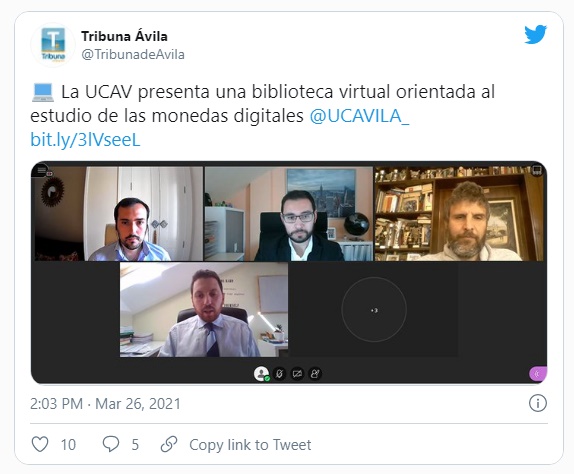This screenshot has height=474, width=574.
Task: Click the participant status avatar icon
Action: (261, 374)
